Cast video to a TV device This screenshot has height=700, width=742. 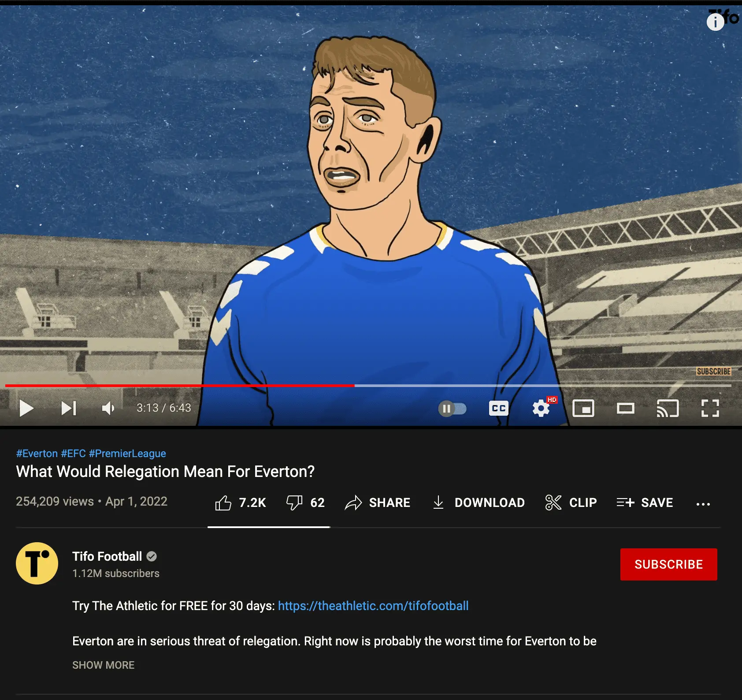click(x=668, y=409)
